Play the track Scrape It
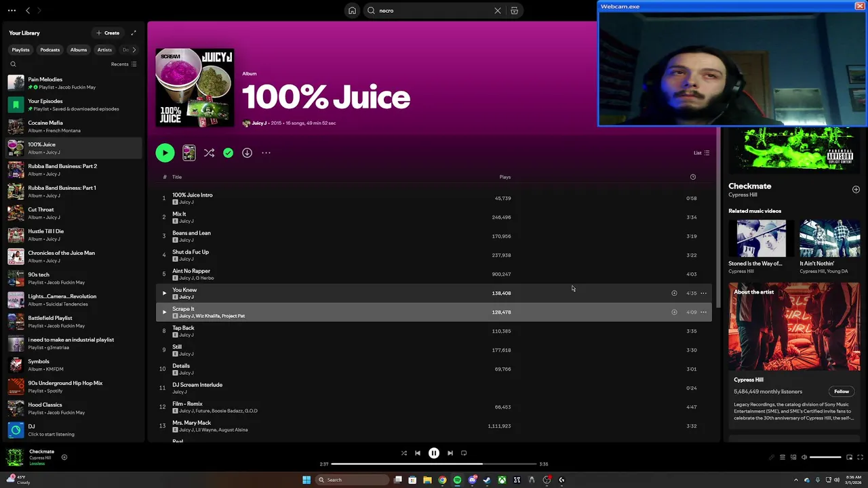868x488 pixels. (164, 312)
